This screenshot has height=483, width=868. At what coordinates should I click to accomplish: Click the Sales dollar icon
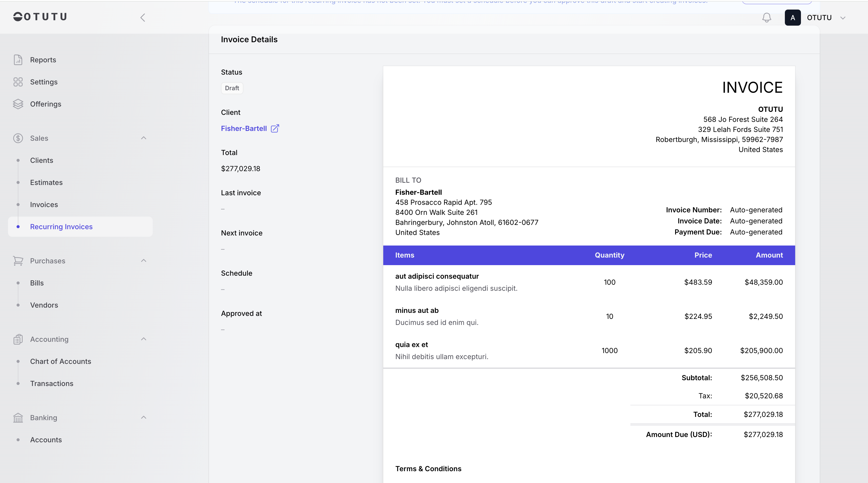[18, 138]
